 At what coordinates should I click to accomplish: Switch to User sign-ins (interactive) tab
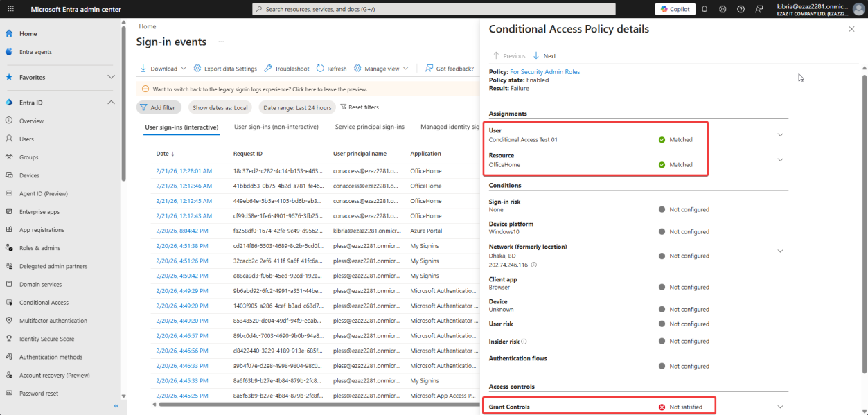pyautogui.click(x=181, y=127)
